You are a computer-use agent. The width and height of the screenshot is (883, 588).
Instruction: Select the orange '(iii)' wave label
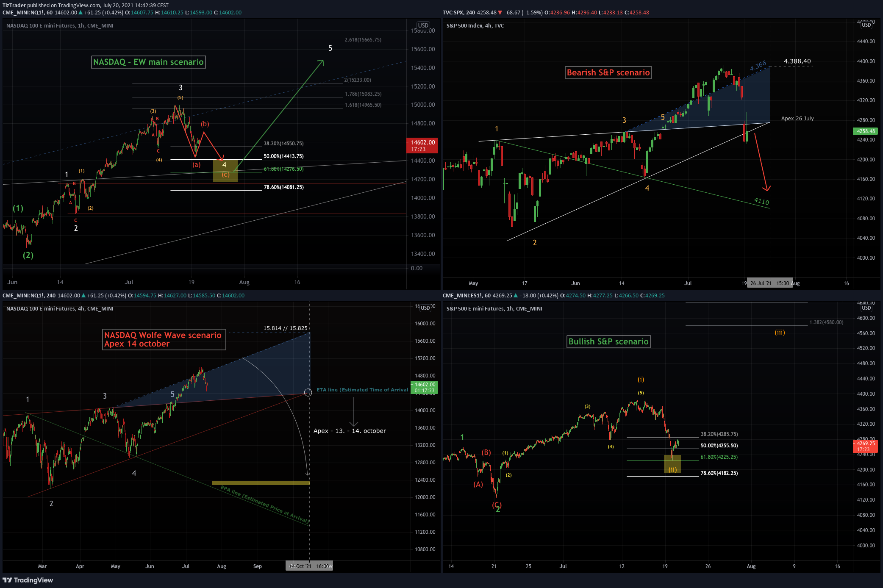coord(780,333)
